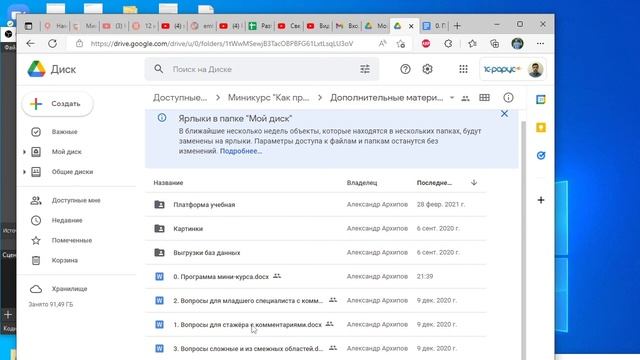Viewport: 640px width, 360px height.
Task: View shared members of current folder
Action: pos(465,98)
